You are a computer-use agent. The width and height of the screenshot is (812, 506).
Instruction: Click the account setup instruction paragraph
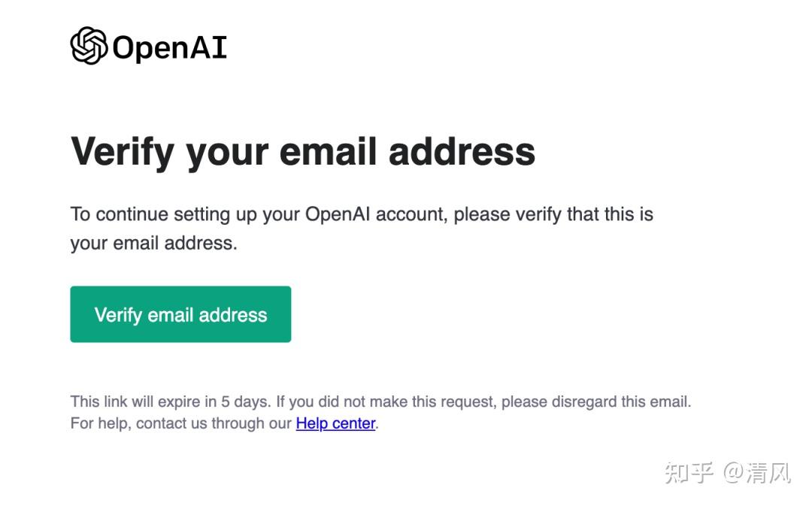pos(361,228)
